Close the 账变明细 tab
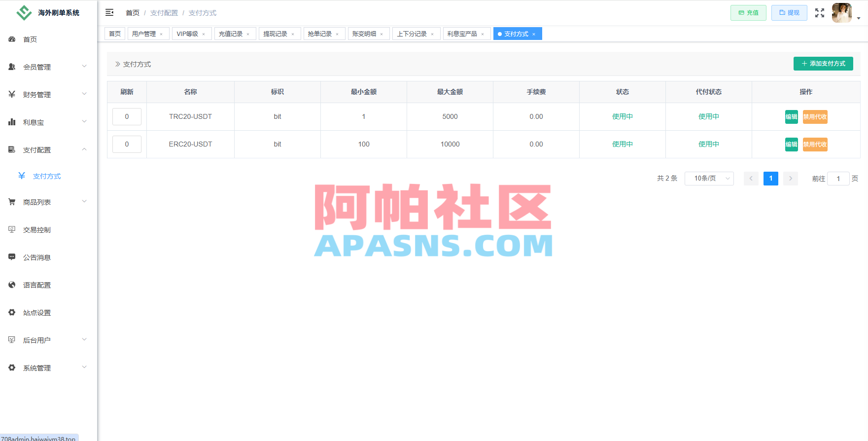This screenshot has height=441, width=868. 382,34
